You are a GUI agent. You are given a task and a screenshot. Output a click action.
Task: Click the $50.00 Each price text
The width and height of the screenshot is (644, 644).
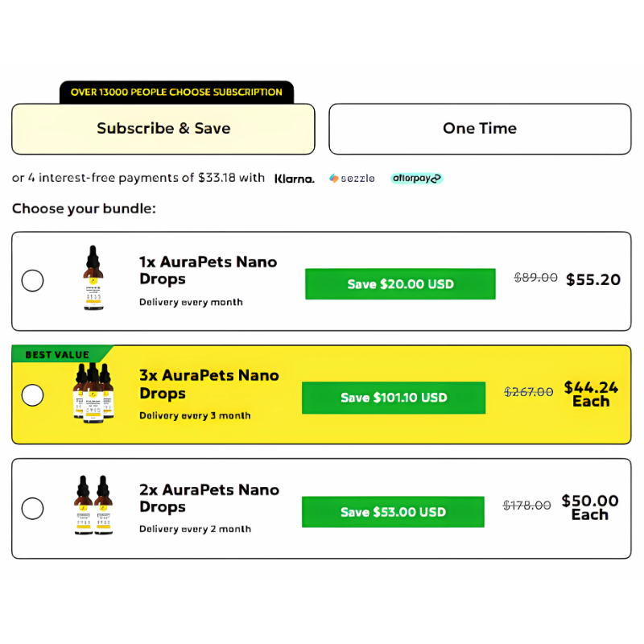[x=590, y=507]
